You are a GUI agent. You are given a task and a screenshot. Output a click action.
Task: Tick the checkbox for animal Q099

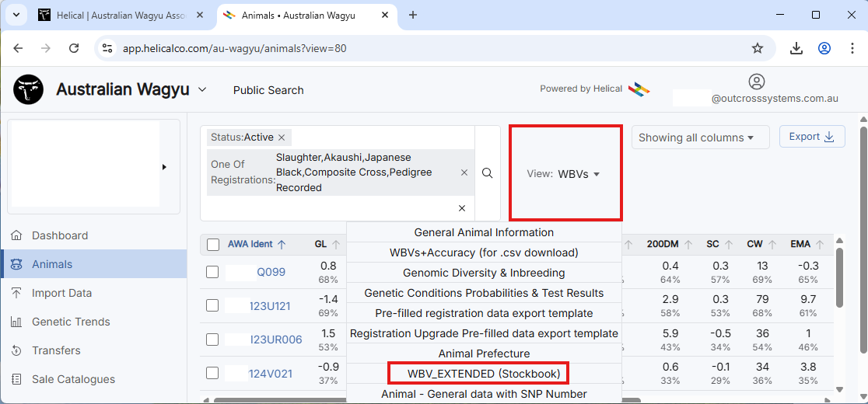click(212, 272)
